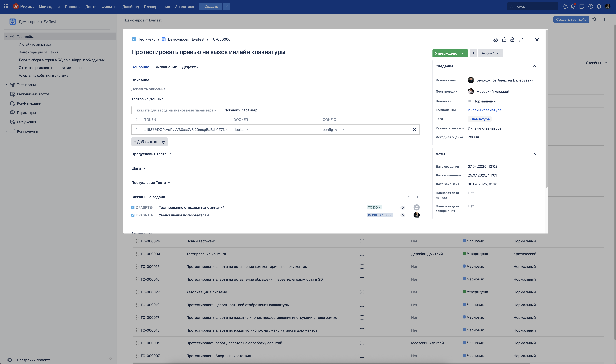Open the app switcher grid icon

coord(6,6)
